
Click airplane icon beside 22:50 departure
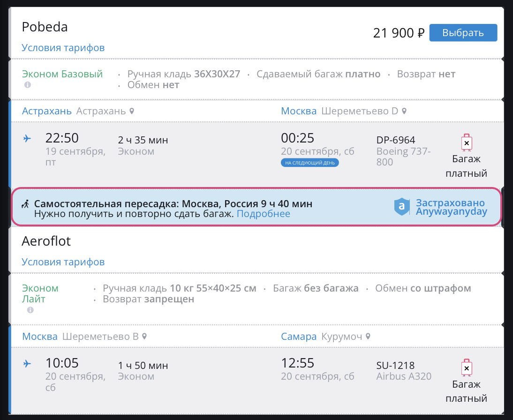(x=27, y=138)
